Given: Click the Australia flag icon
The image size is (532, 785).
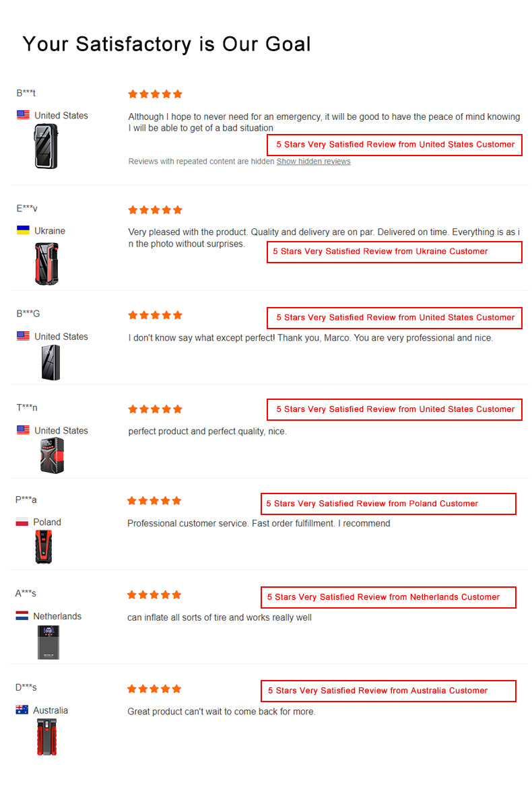Looking at the screenshot, I should [x=22, y=710].
